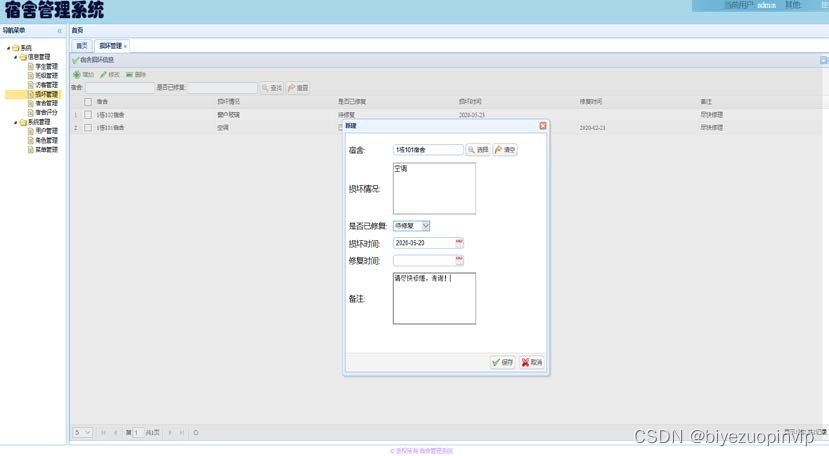This screenshot has height=456, width=829.
Task: Click the 损坏情况 column header
Action: click(x=229, y=102)
